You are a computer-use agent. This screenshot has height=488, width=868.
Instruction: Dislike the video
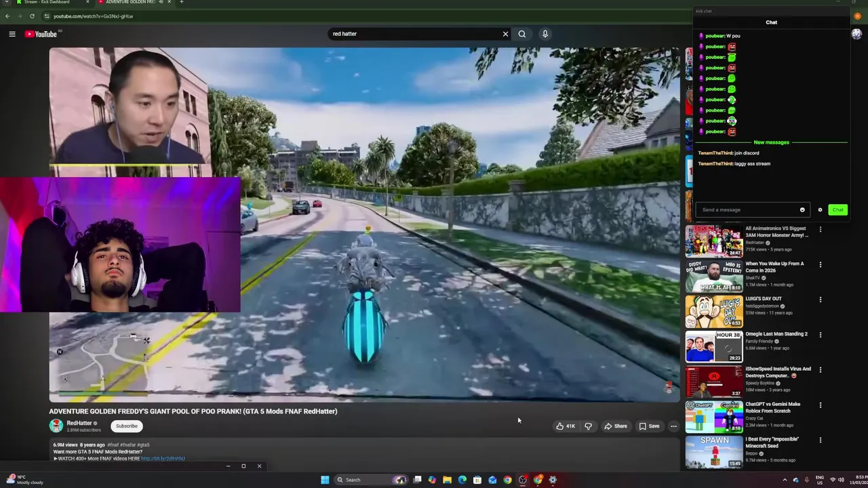[x=588, y=426]
